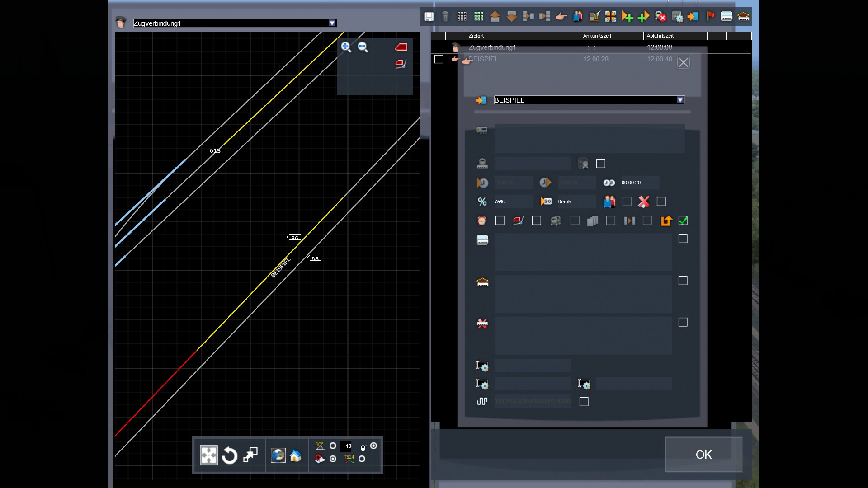Open the Zugverbindung1 dropdown list
Screen dimensions: 868x488
coord(332,23)
